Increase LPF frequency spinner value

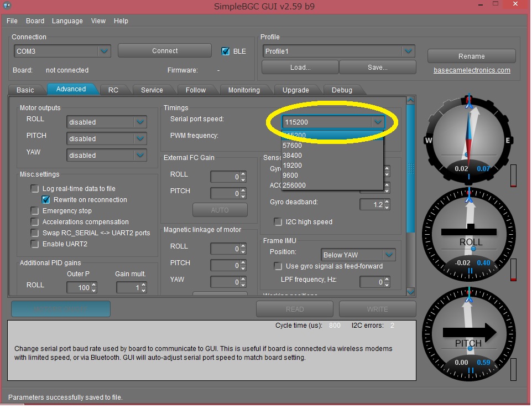coord(387,279)
